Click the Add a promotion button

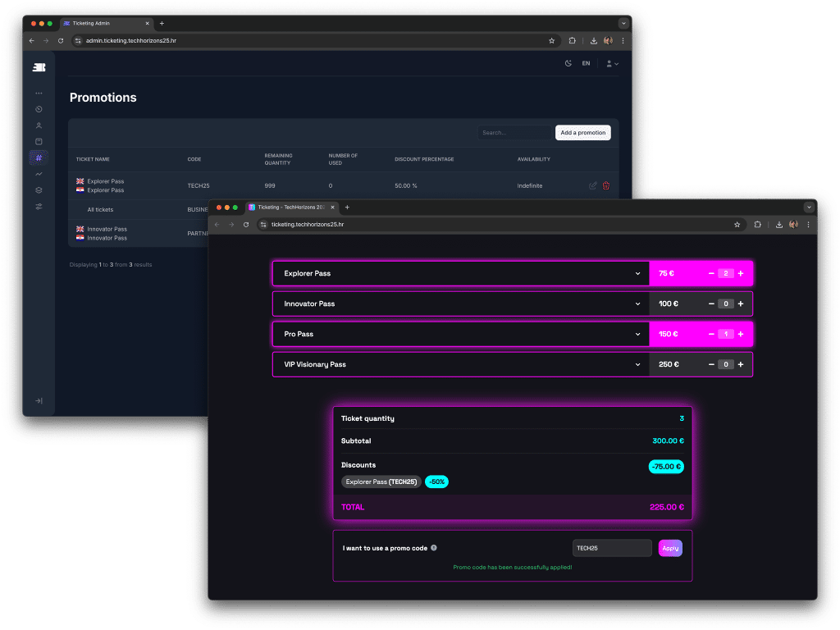583,132
